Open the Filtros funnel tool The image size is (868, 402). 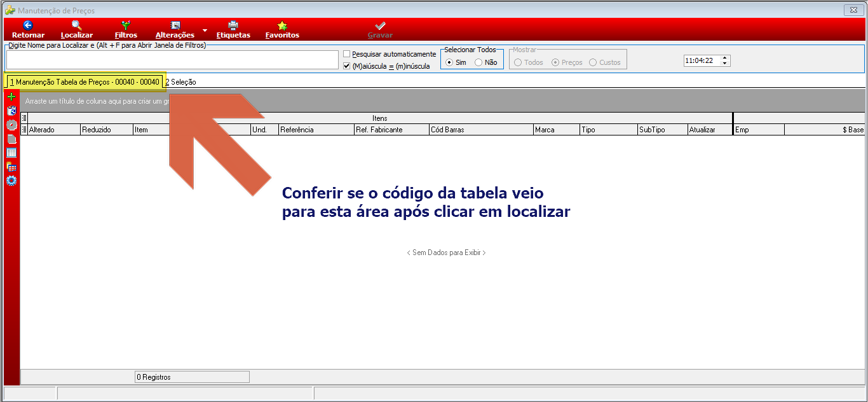[x=126, y=25]
